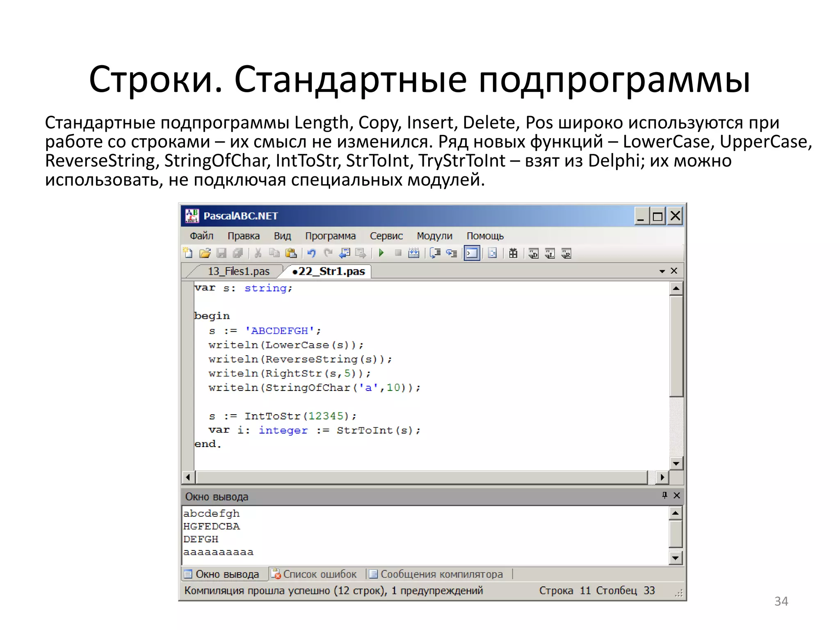Switch to the Список ошибок tab
Viewport: 840px width, 630px height.
point(314,574)
